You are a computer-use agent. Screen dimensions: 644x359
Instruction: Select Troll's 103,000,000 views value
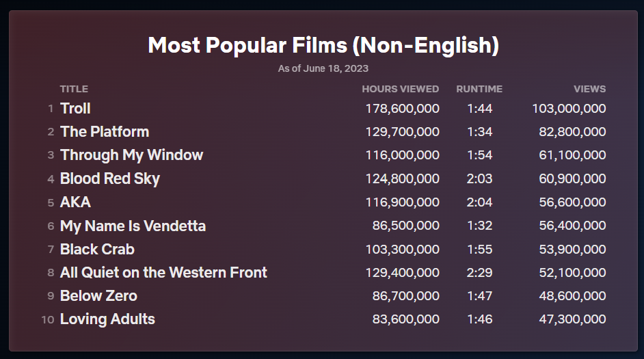coord(569,109)
